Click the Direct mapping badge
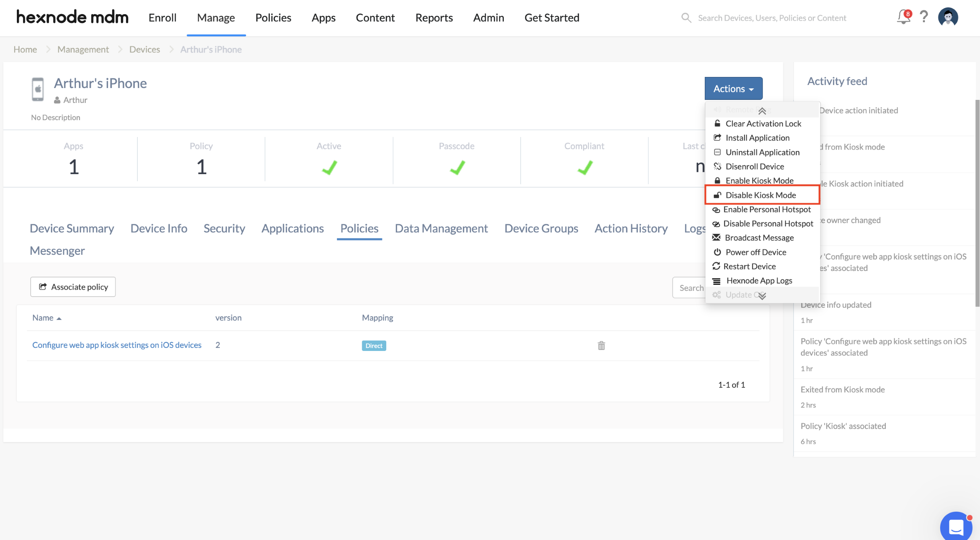The height and width of the screenshot is (540, 980). click(374, 346)
